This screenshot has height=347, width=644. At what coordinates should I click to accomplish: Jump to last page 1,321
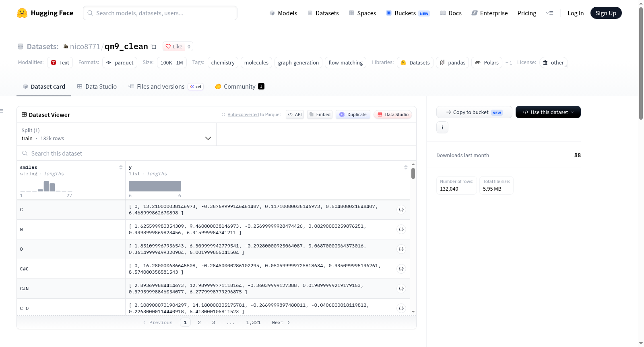pyautogui.click(x=254, y=322)
